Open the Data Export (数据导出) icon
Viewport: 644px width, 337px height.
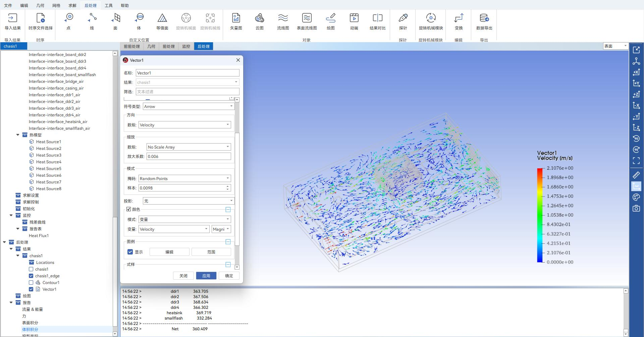484,18
